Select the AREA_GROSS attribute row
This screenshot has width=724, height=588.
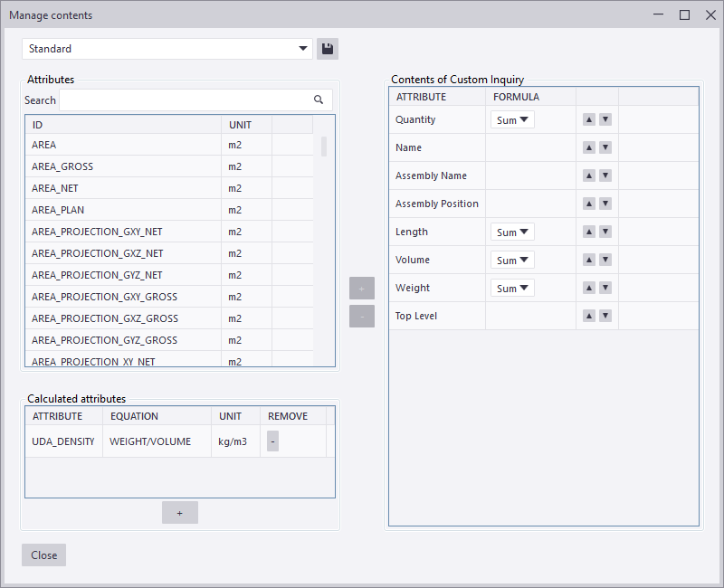(127, 166)
